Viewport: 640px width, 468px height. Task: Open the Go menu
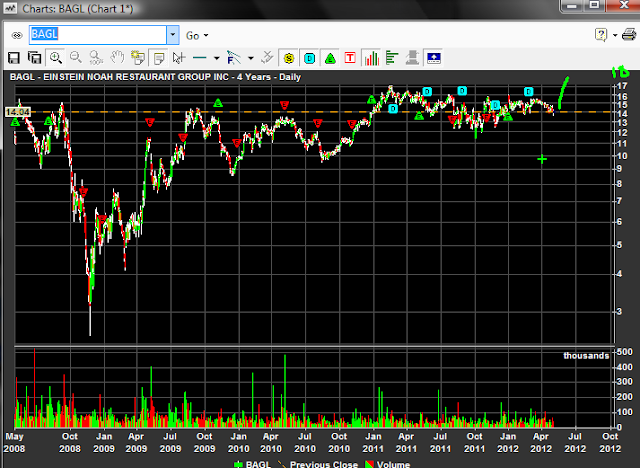pyautogui.click(x=197, y=35)
